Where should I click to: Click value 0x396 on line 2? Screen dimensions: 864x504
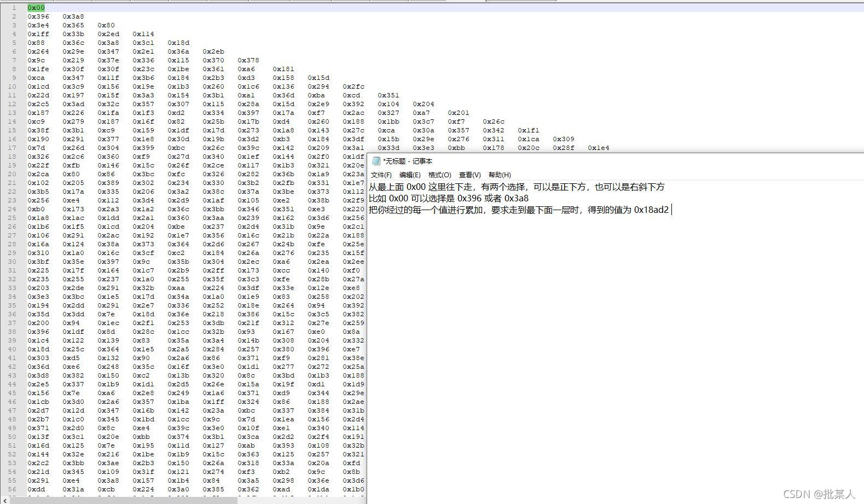coord(38,16)
